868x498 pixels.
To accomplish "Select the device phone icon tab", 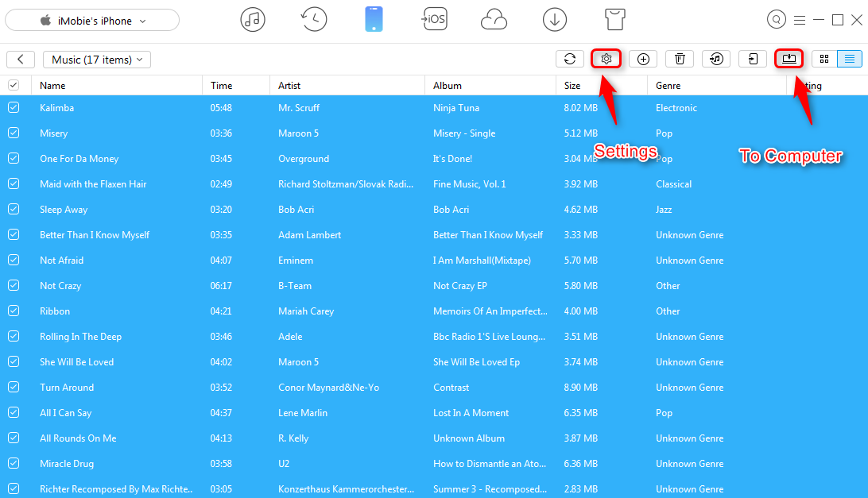I will [374, 19].
